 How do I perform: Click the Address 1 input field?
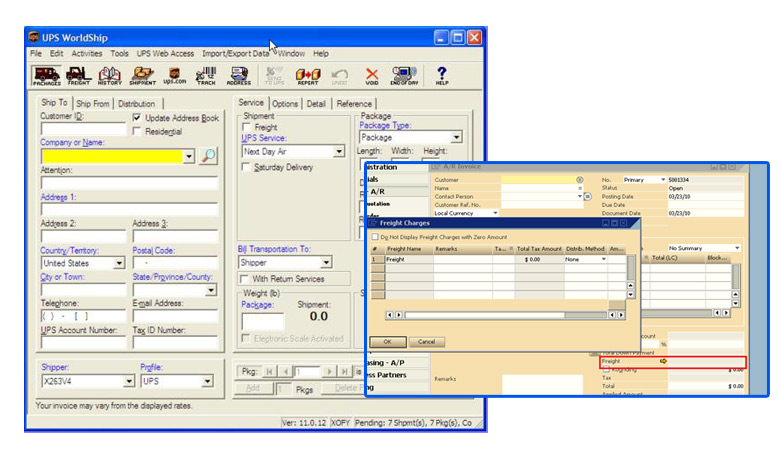point(129,209)
